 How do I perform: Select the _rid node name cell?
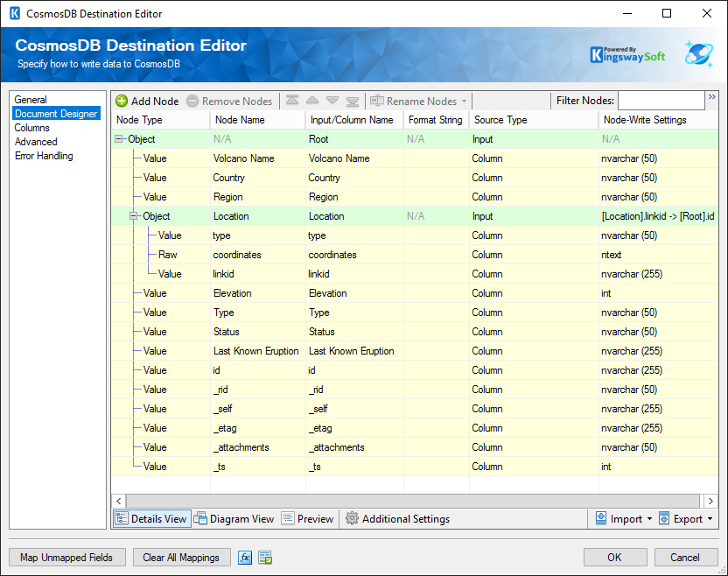click(x=257, y=390)
